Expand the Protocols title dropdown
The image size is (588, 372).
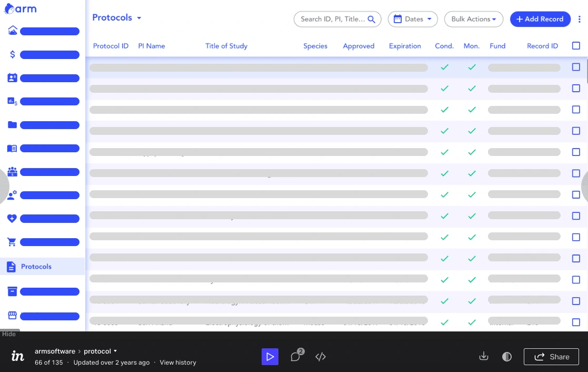coord(139,18)
